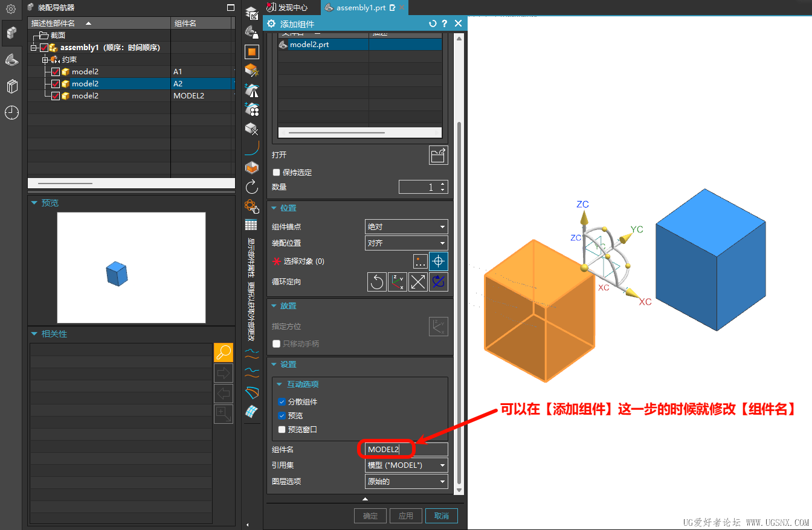The width and height of the screenshot is (812, 530).
Task: Open the 引用集 dropdown
Action: [406, 465]
